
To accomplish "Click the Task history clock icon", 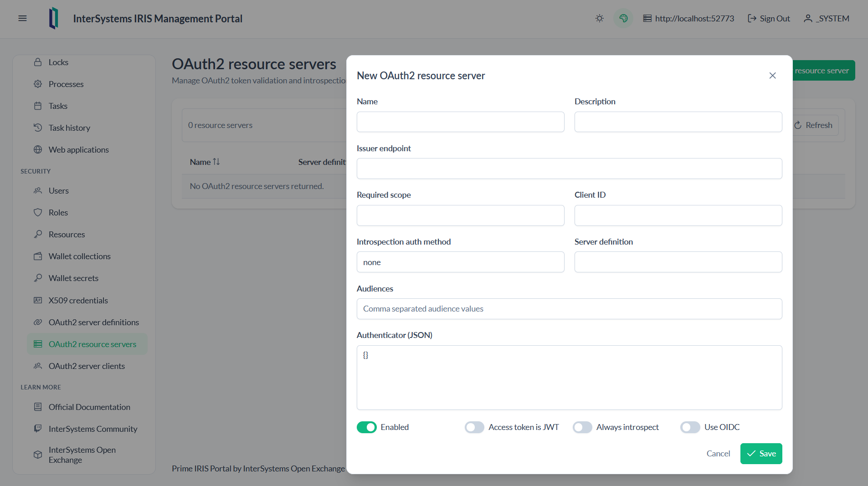I will click(x=38, y=128).
